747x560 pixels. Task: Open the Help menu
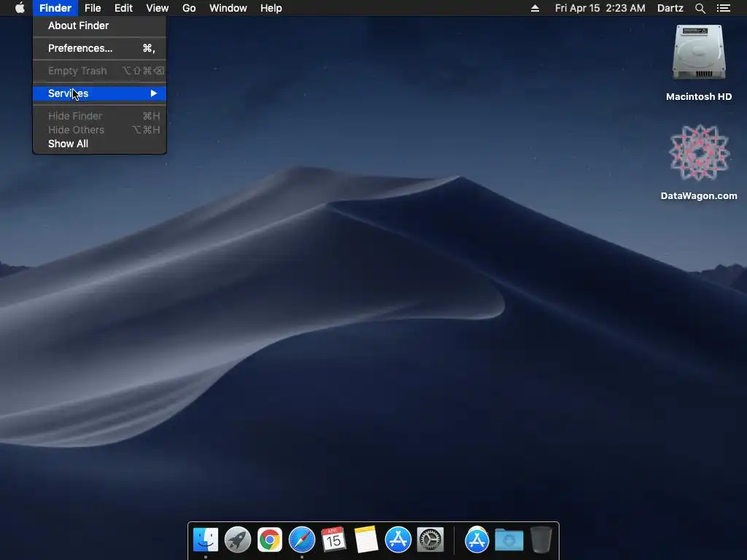(x=271, y=8)
